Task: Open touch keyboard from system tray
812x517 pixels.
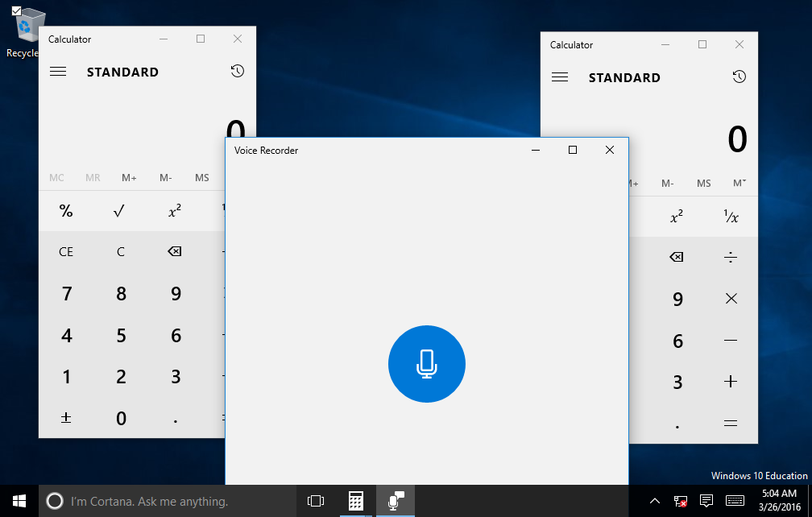Action: click(x=735, y=501)
